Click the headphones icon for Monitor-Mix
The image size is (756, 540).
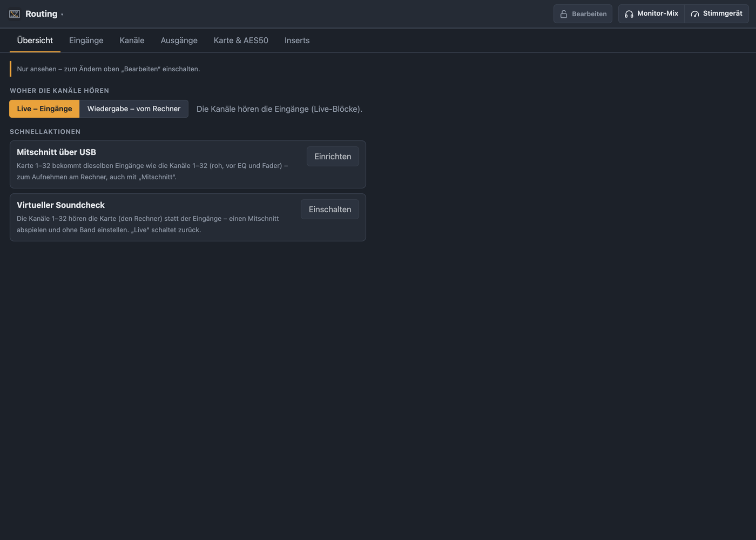629,14
